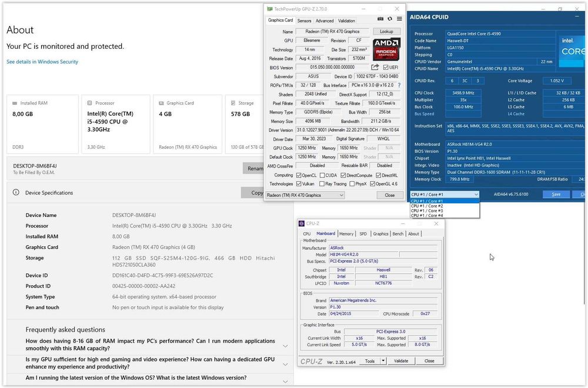
Task: Click the AMD Radeon logo in GPU-Z
Action: pos(387,49)
